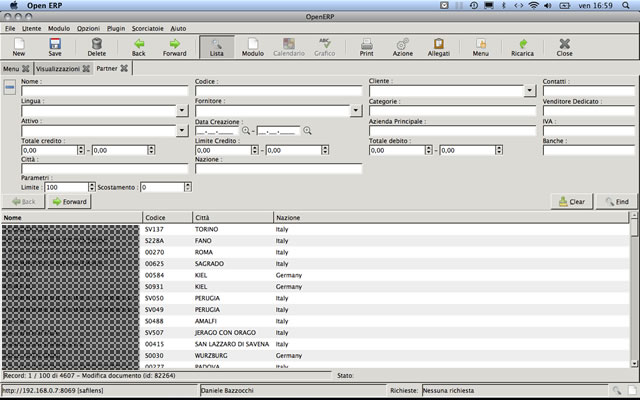Click the volume icon in the menu bar
Image resolution: width=640 pixels, height=400 pixels.
(548, 5)
